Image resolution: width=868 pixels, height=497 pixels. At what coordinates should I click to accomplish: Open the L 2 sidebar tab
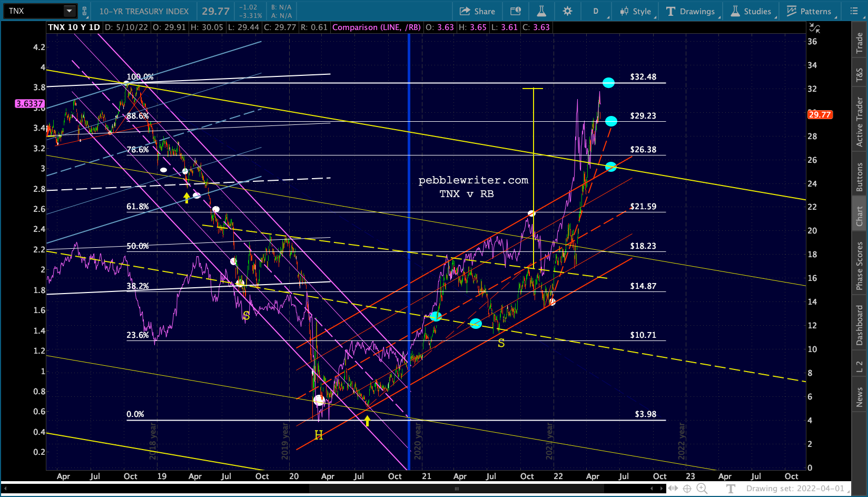click(860, 367)
